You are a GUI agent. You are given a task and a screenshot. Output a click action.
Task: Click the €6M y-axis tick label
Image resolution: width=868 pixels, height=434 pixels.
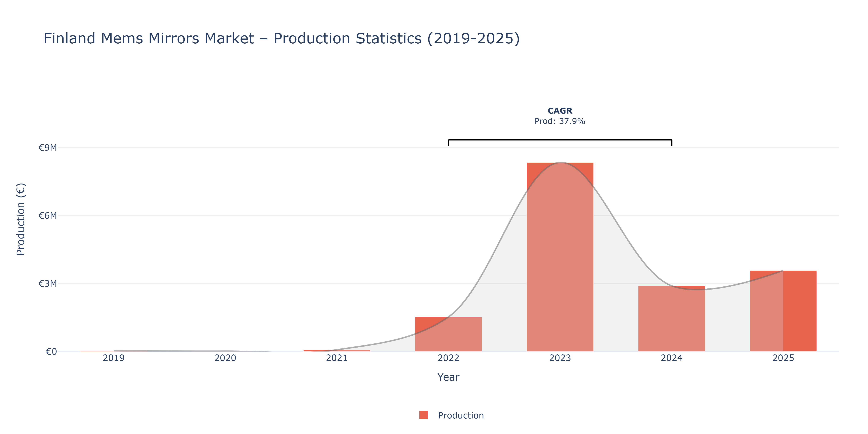coord(48,216)
